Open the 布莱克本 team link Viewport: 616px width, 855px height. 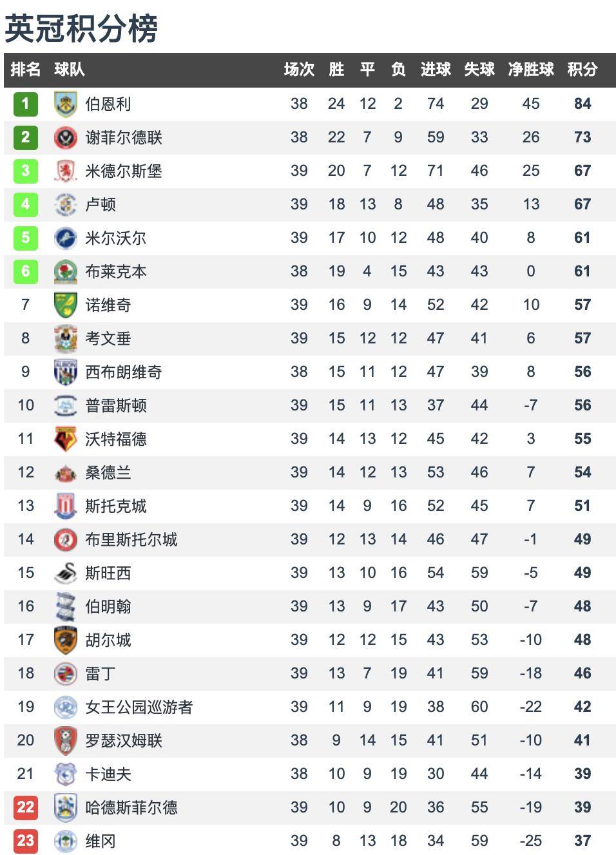(116, 271)
